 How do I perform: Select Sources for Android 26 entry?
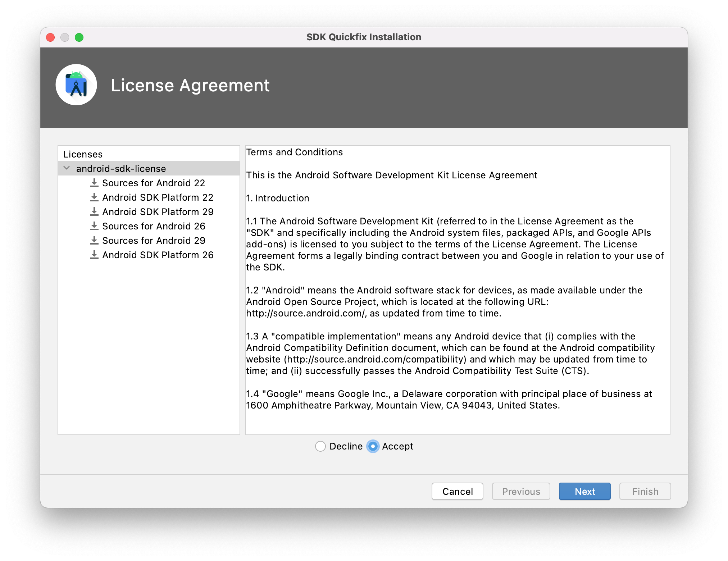(x=154, y=226)
